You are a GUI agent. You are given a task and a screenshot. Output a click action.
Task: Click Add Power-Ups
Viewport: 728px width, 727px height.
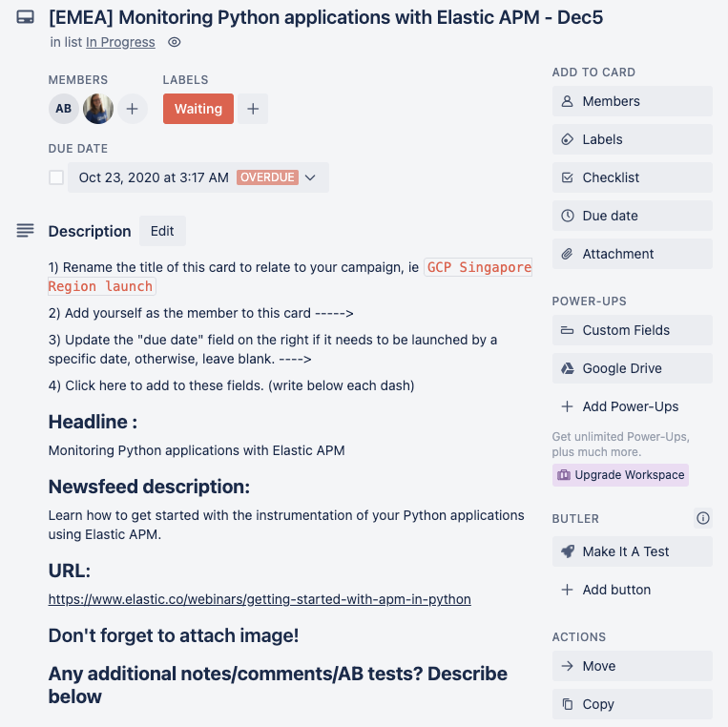pos(632,406)
